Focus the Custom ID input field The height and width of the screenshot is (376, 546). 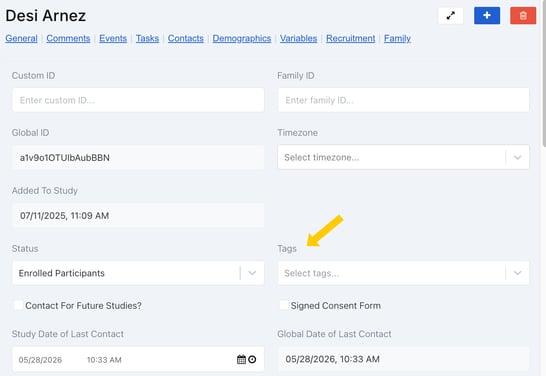[x=138, y=100]
